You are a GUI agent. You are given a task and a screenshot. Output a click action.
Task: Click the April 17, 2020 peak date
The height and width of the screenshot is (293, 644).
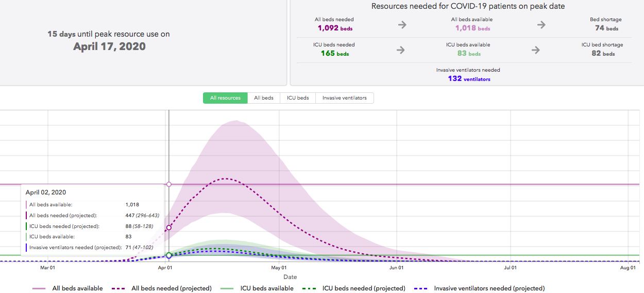[109, 46]
